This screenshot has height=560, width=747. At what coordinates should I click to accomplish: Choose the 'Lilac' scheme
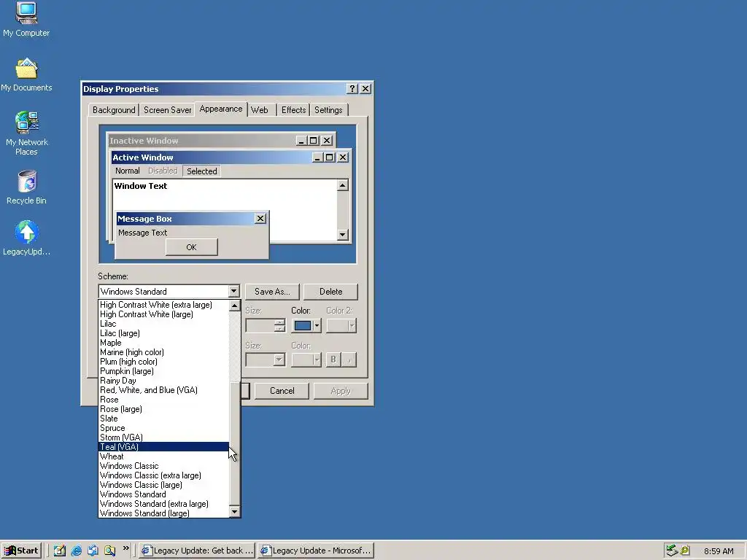164,324
